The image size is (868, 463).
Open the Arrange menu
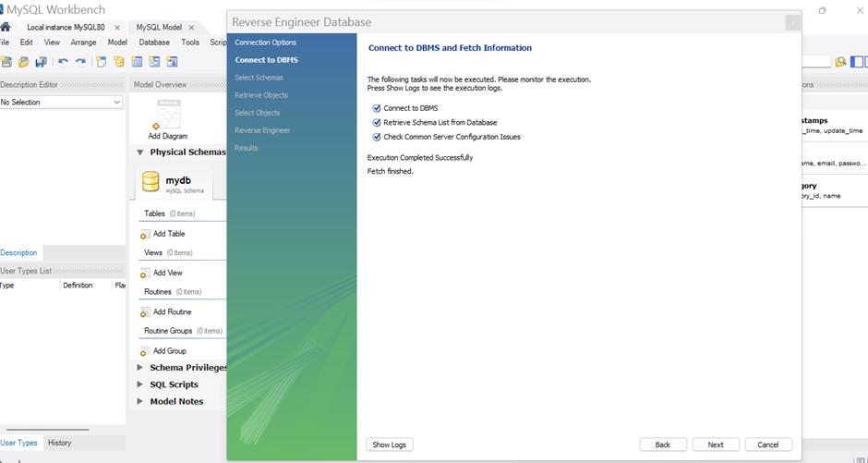pos(84,43)
